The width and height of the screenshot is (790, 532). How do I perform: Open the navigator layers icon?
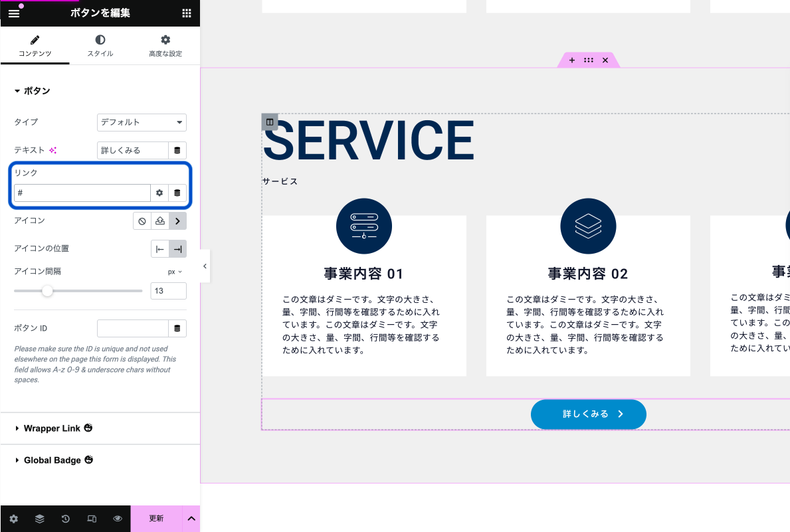(40, 519)
